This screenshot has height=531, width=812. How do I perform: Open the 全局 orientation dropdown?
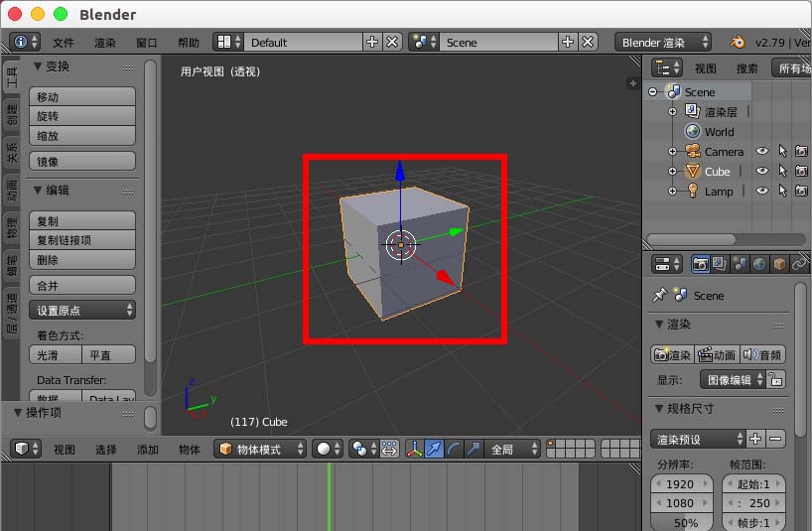(x=512, y=449)
